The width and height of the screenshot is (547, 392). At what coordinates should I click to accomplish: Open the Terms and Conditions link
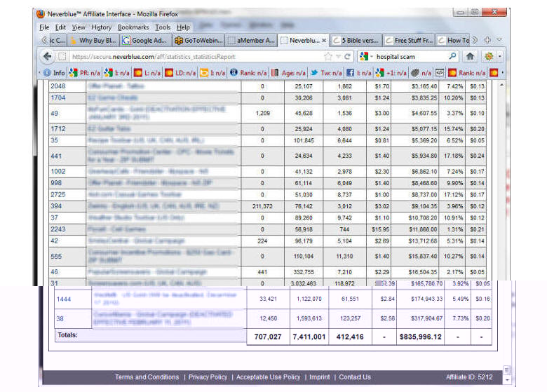pyautogui.click(x=147, y=377)
